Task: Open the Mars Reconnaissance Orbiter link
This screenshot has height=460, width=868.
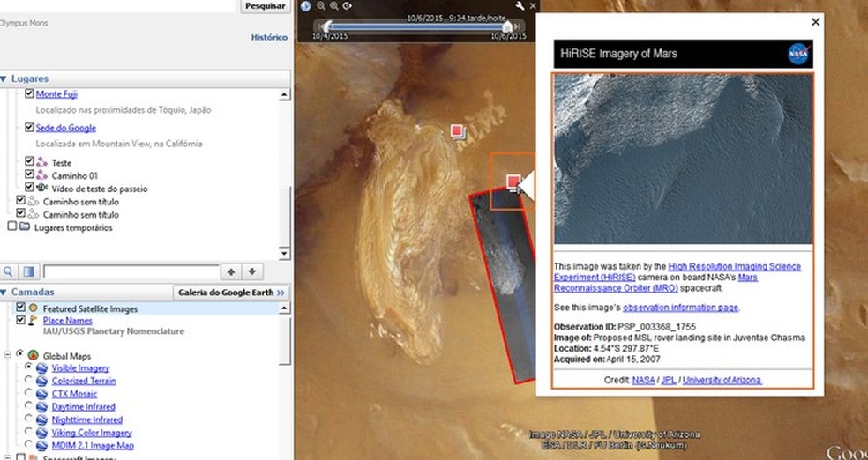Action: tap(655, 283)
